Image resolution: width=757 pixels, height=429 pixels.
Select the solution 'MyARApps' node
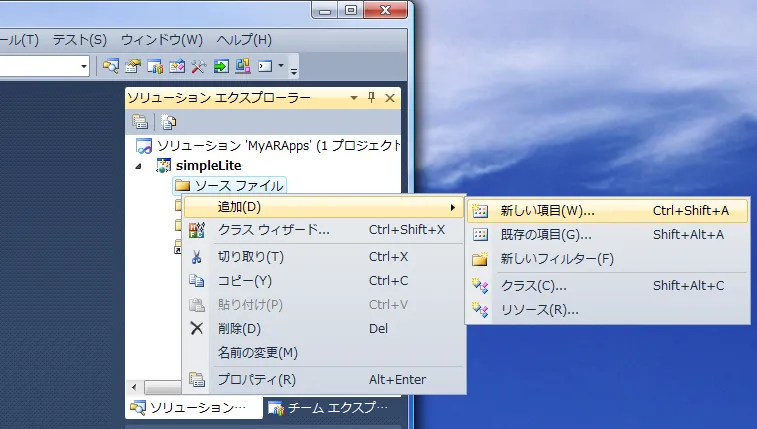[x=268, y=146]
